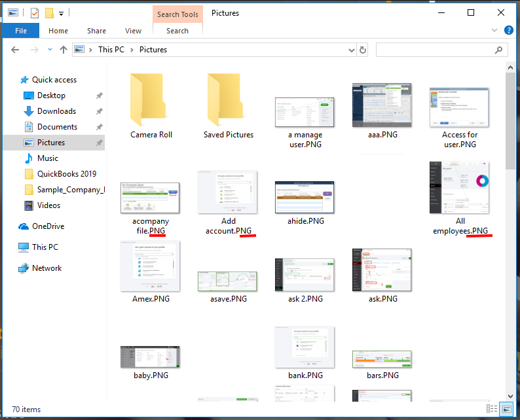This screenshot has width=520, height=420.
Task: Click the New folder icon in title bar
Action: pos(49,13)
